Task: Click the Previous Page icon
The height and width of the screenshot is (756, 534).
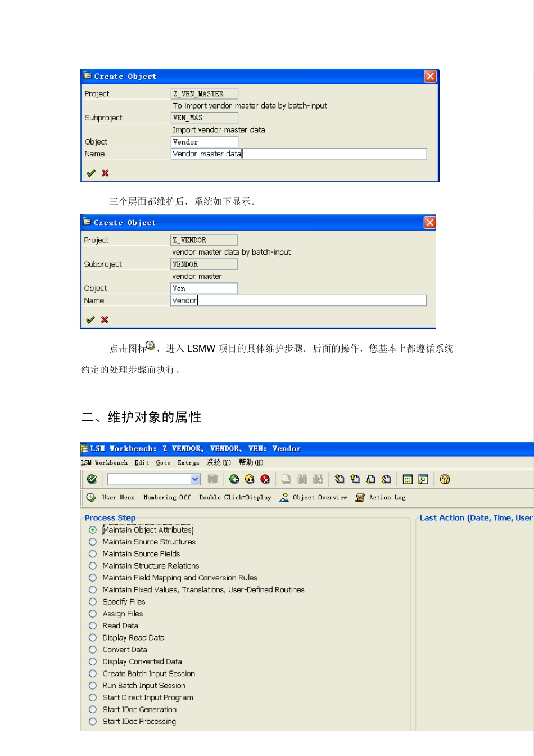Action: click(355, 479)
